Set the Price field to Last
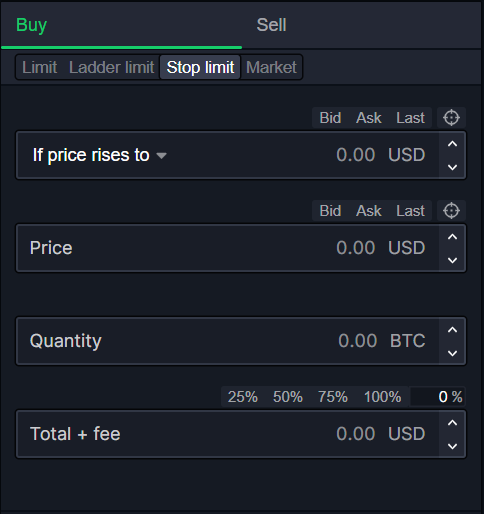Viewport: 484px width, 514px height. 410,211
